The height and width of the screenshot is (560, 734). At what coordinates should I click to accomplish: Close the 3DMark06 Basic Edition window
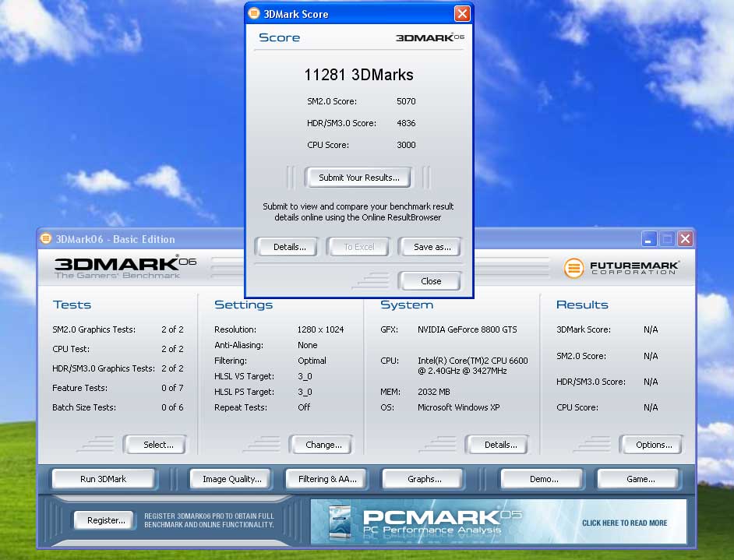point(686,238)
